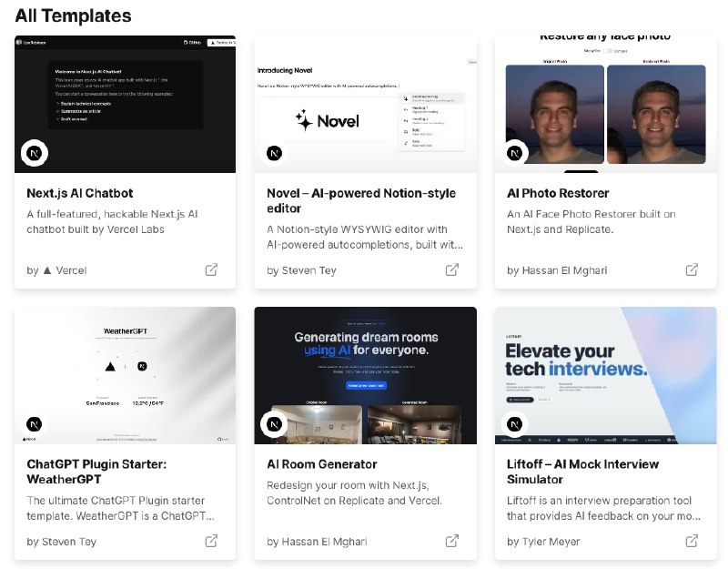Click description 'The ultimate ChatGPT Plugin starter template'

120,508
